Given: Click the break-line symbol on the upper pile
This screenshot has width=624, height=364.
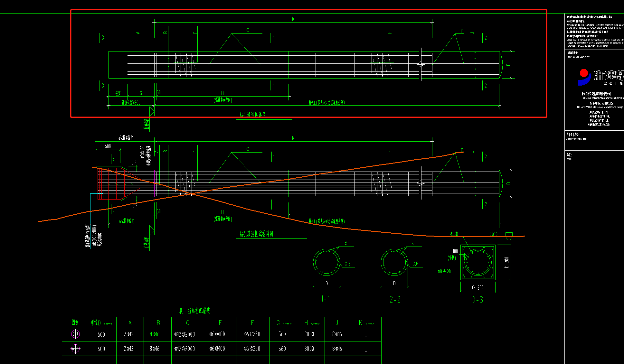Looking at the screenshot, I should 420,64.
